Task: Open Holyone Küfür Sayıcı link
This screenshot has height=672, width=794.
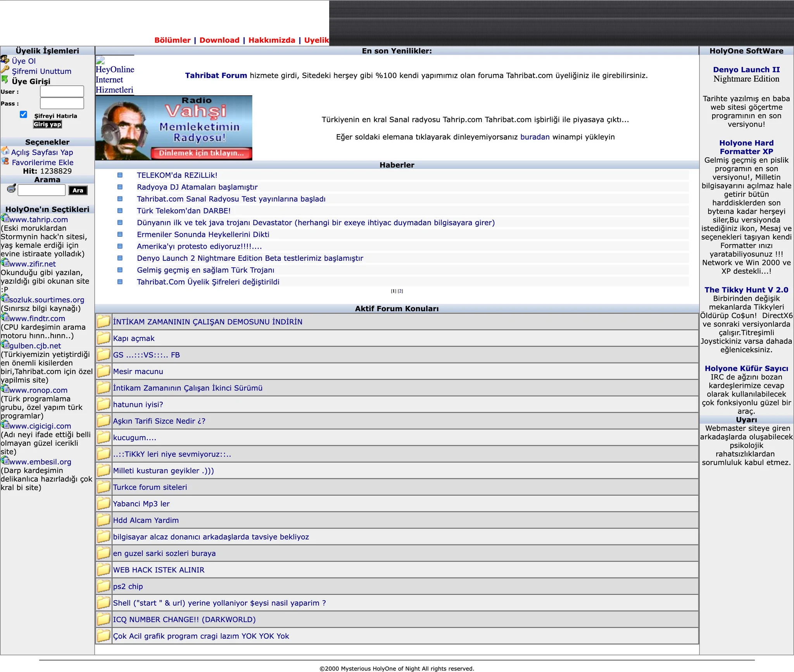Action: [x=746, y=369]
